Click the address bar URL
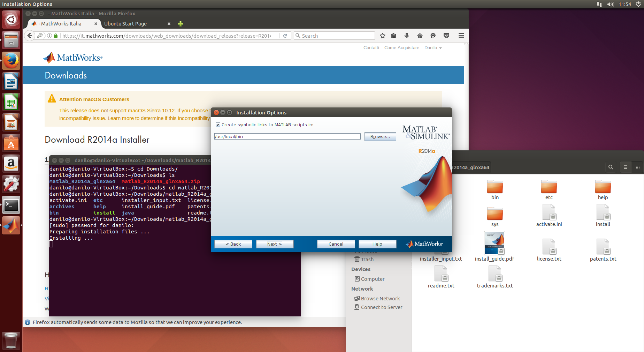This screenshot has width=644, height=352. [167, 36]
